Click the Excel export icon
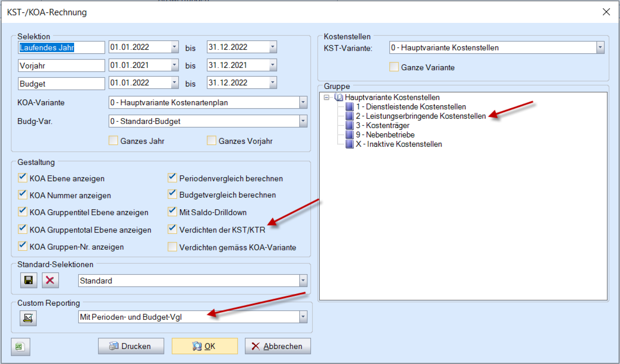Viewport: 620px width, 364px height. (x=20, y=347)
